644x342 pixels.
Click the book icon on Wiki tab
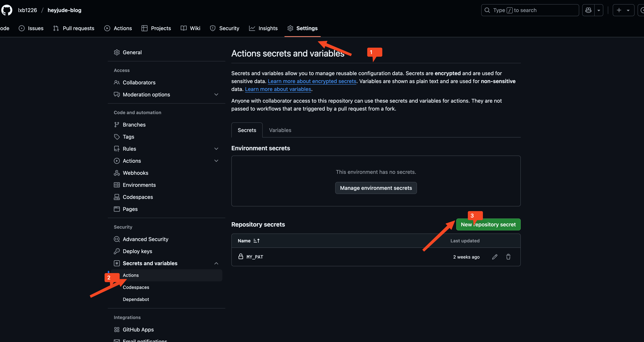184,28
